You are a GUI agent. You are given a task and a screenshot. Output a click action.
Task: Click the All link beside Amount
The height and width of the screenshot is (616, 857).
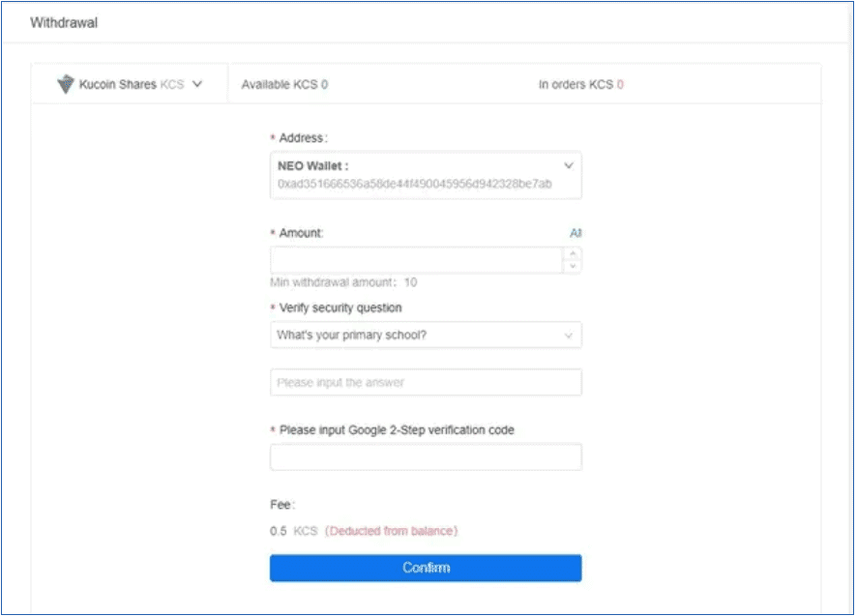(576, 233)
